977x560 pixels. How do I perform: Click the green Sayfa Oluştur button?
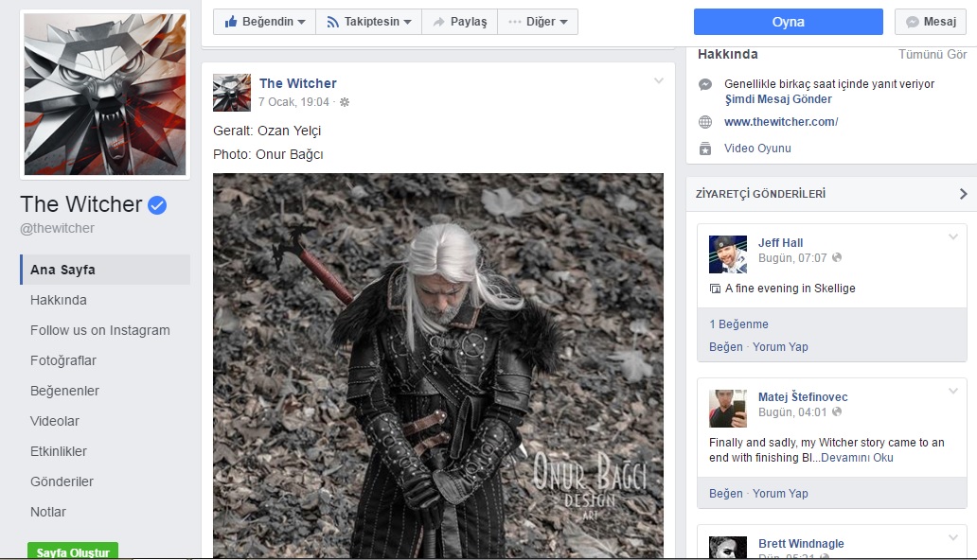click(73, 551)
